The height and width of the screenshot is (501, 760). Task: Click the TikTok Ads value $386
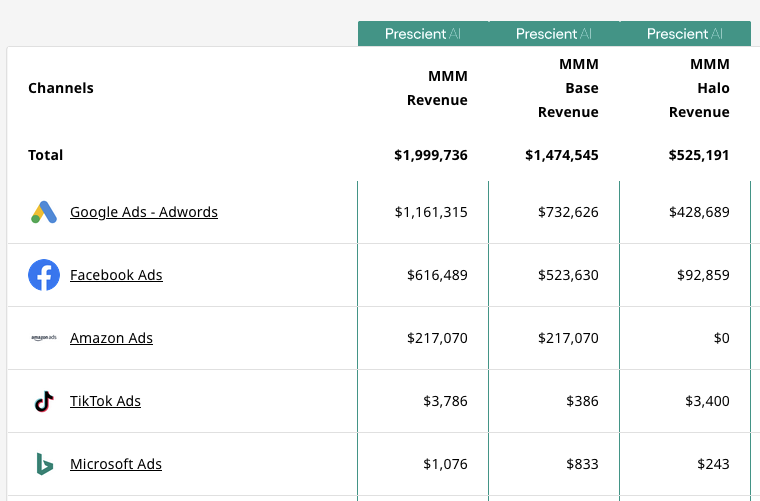coord(582,401)
